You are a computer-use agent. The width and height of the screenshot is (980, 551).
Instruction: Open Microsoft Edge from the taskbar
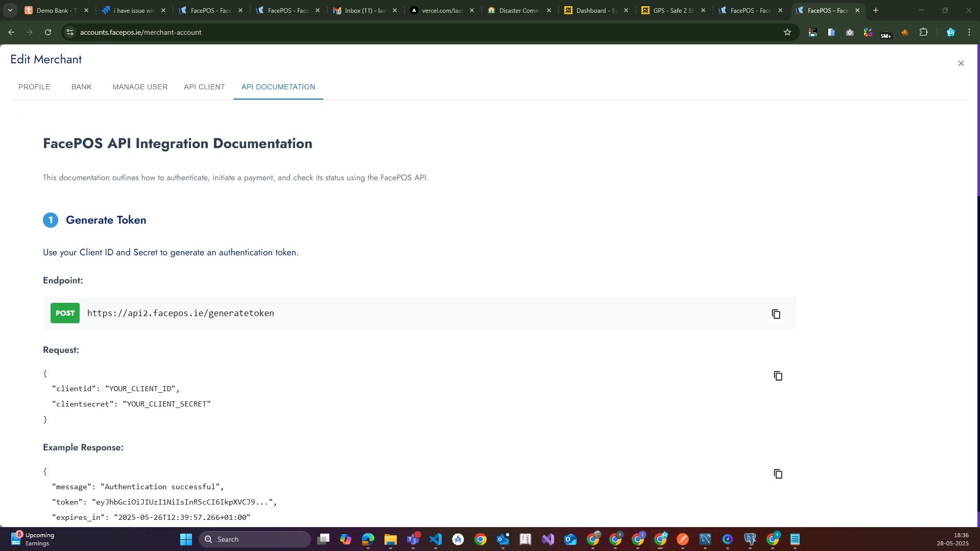click(x=368, y=539)
